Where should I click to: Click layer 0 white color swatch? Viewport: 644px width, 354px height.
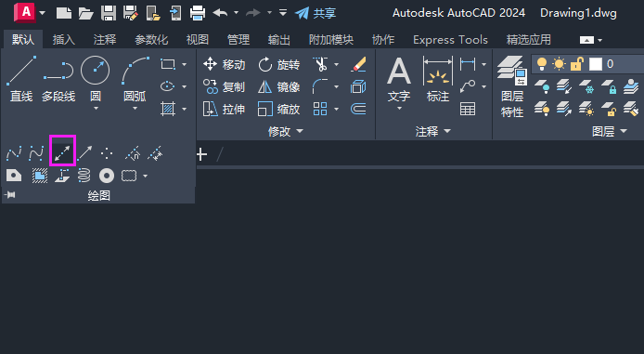596,64
